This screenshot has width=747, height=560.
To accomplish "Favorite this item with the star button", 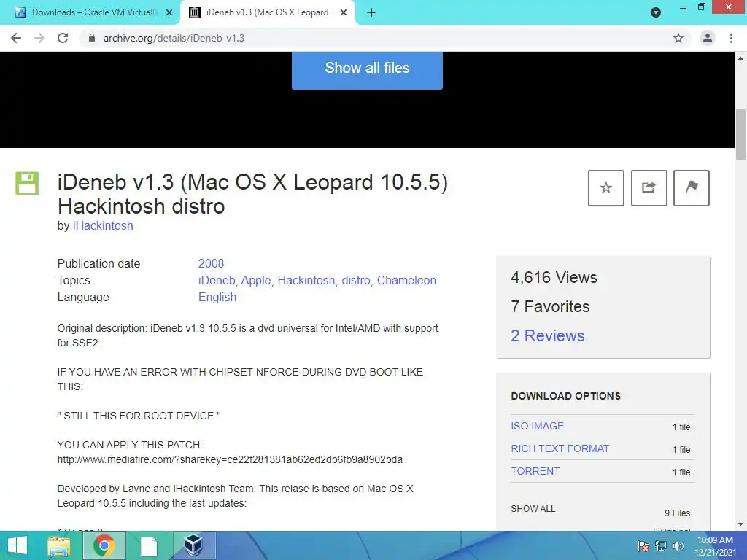I will coord(606,187).
